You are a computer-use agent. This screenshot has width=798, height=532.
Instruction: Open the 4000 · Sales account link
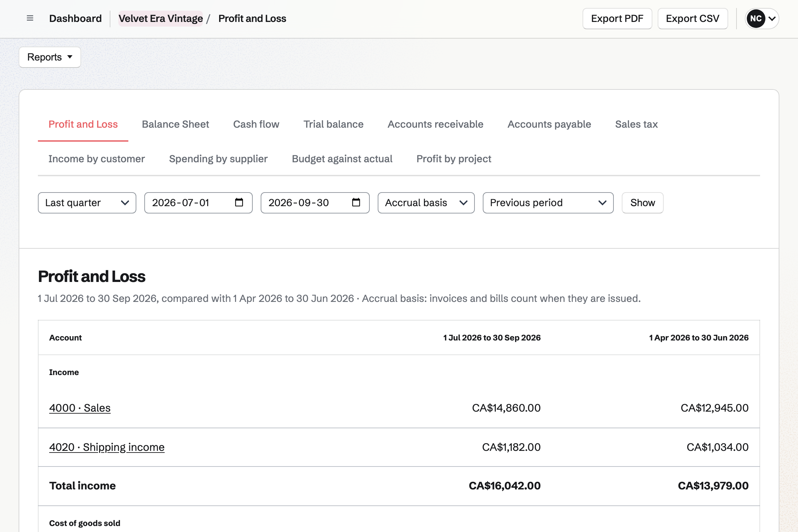(x=80, y=408)
